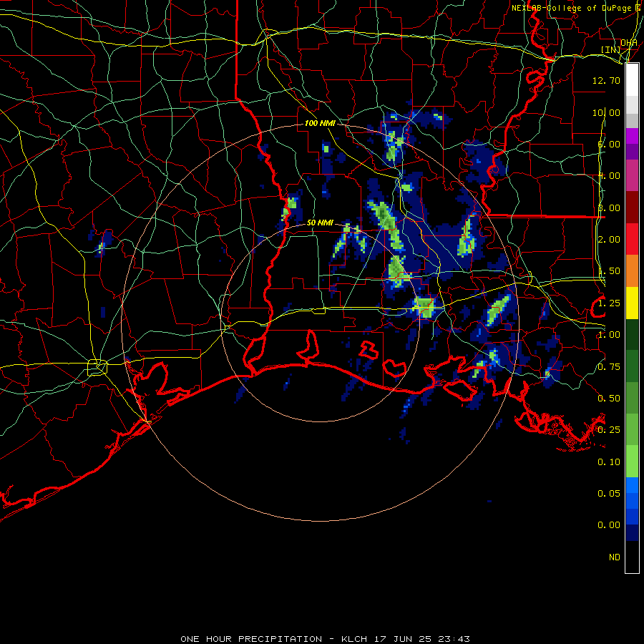The width and height of the screenshot is (644, 644).
Task: Select the 1.00 legend value
Action: [x=609, y=335]
